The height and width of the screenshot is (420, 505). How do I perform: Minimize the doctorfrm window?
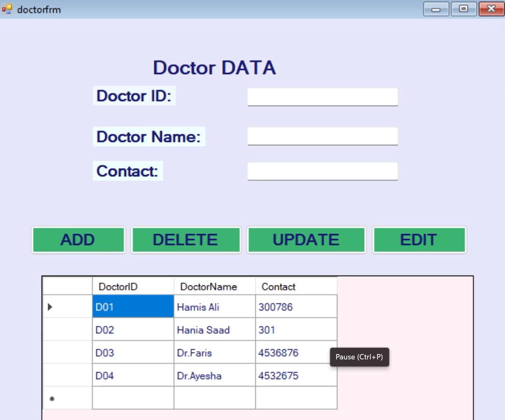(436, 9)
